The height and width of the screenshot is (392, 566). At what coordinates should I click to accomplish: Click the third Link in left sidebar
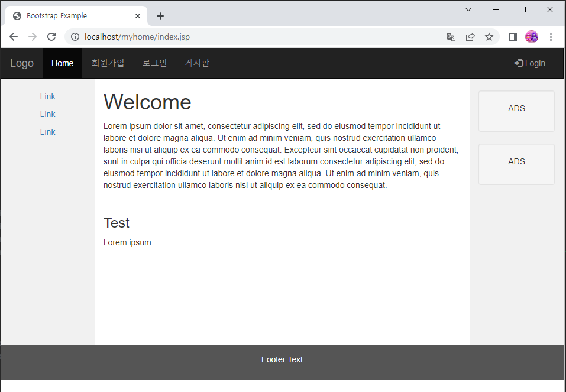click(x=48, y=132)
